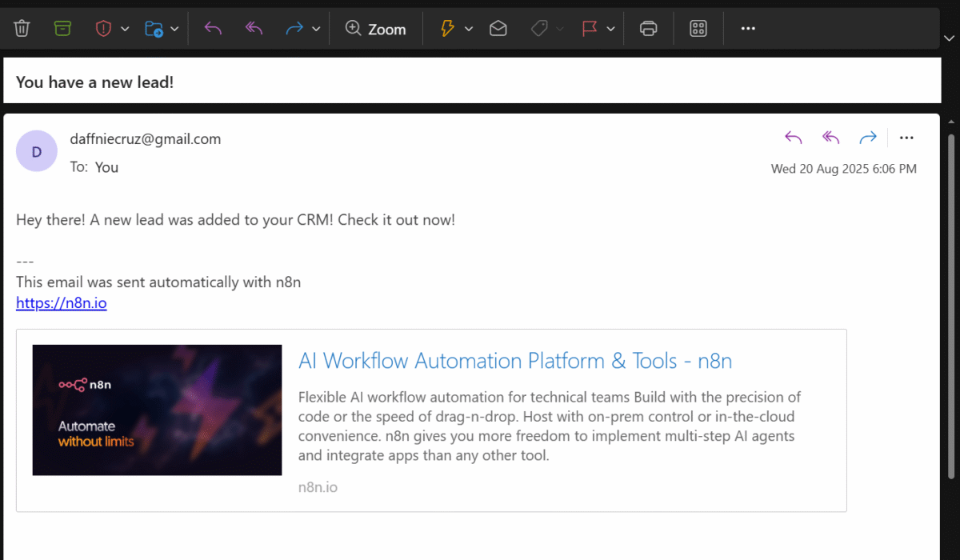
Task: Click the toolbar Reply arrow icon
Action: 213,29
